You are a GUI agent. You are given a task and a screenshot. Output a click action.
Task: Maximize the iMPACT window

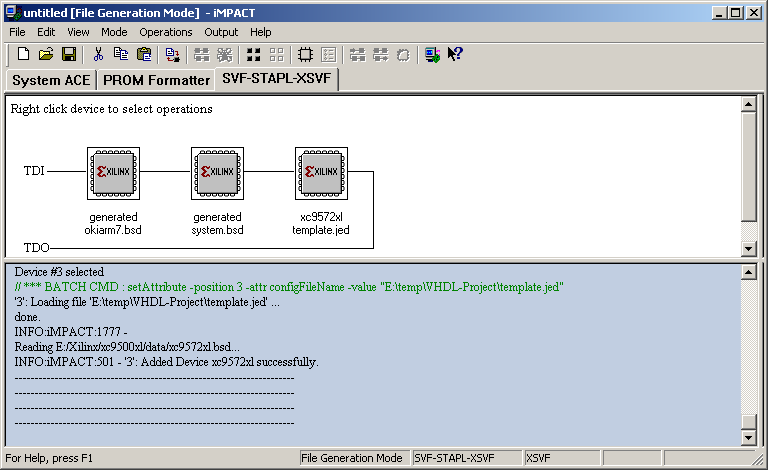coord(735,13)
